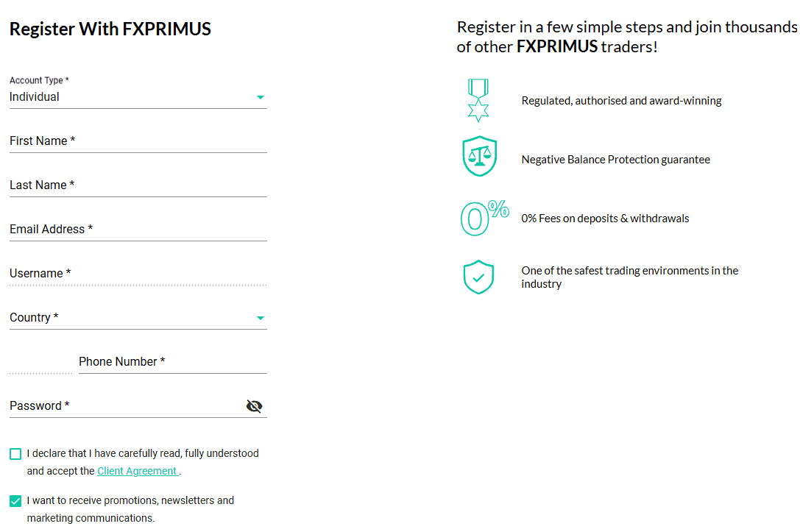Open the Account Type dropdown

261,96
